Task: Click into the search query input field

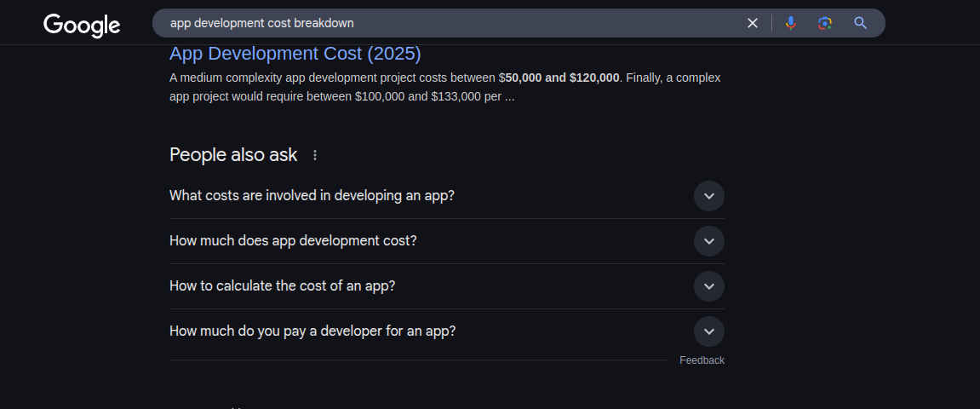Action: click(443, 23)
